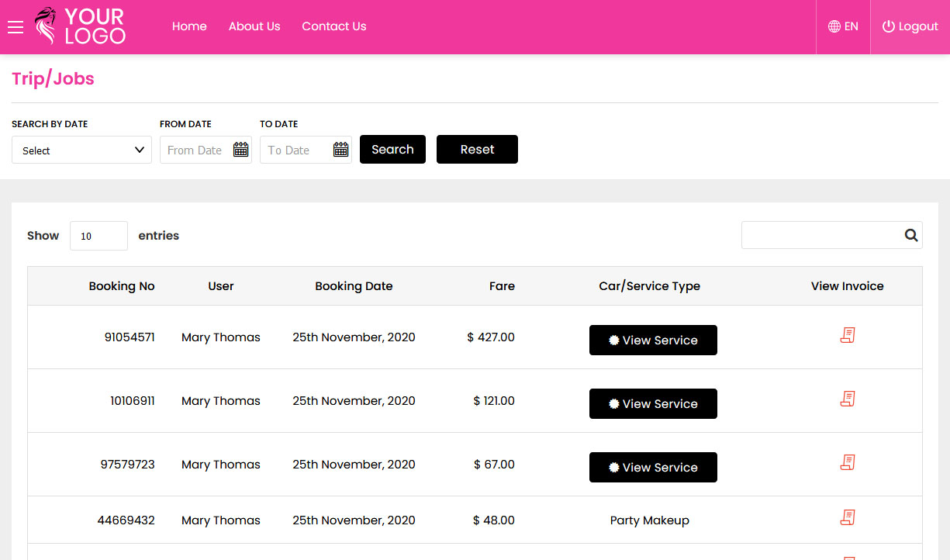Reset the date filters
Viewport: 950px width, 560px height.
(x=477, y=150)
